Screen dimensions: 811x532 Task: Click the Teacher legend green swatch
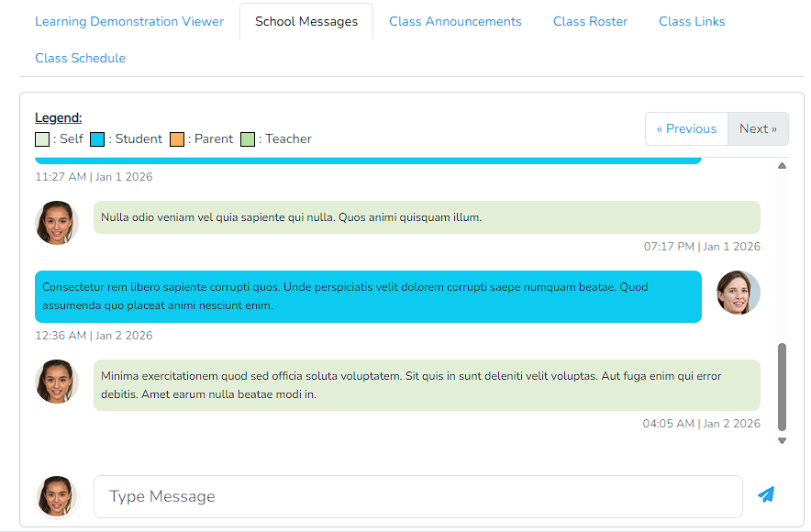[248, 139]
